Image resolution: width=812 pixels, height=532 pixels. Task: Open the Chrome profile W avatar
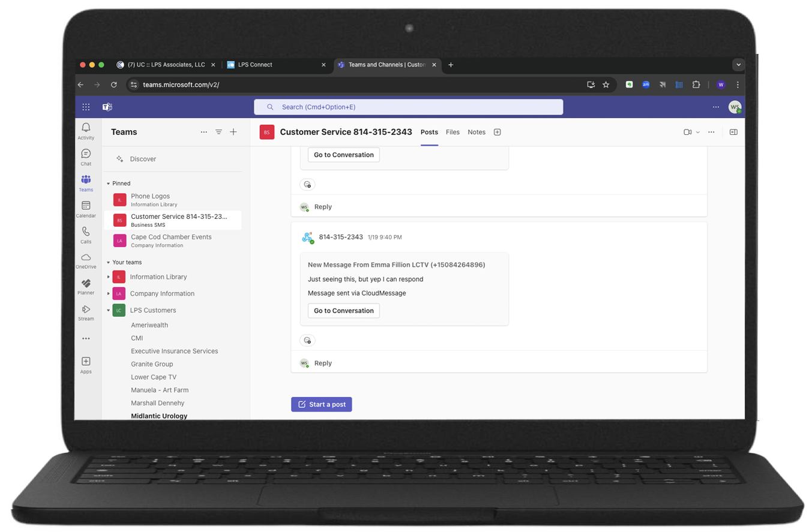pos(721,85)
